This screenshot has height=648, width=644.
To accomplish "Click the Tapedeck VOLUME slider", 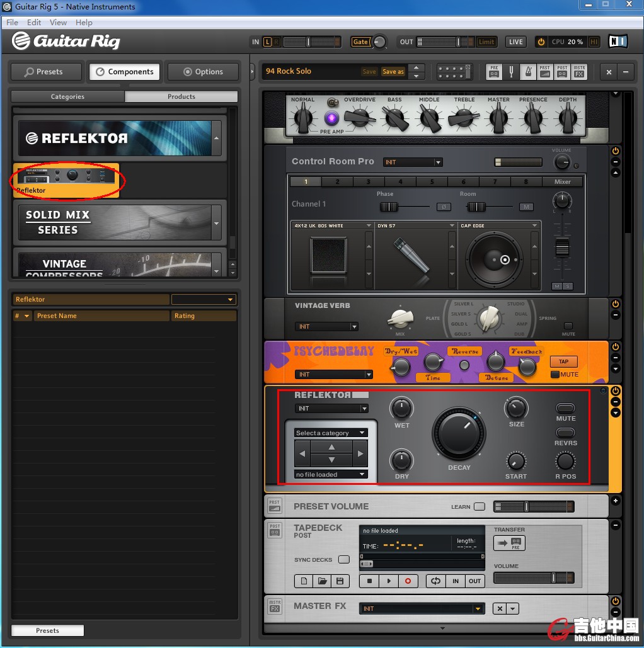I will (x=534, y=577).
